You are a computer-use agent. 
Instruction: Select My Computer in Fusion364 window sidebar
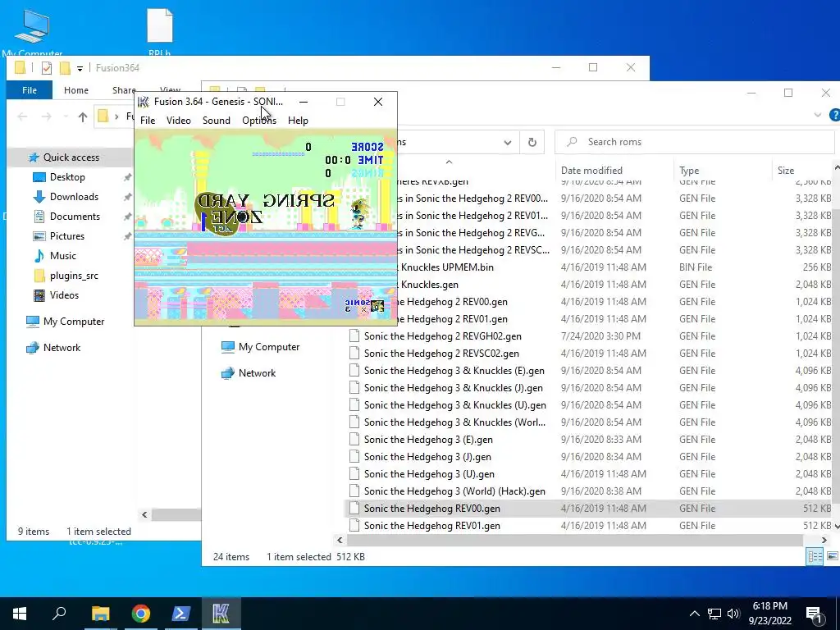click(x=73, y=322)
